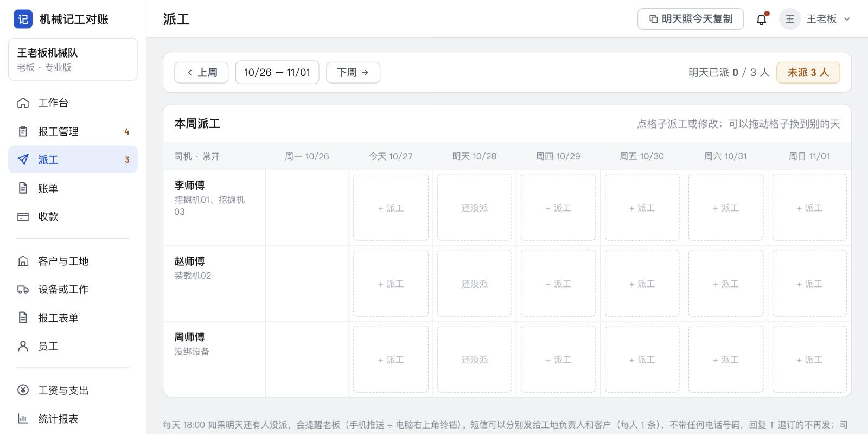Navigate to 客户与工地
The width and height of the screenshot is (868, 434).
(73, 261)
